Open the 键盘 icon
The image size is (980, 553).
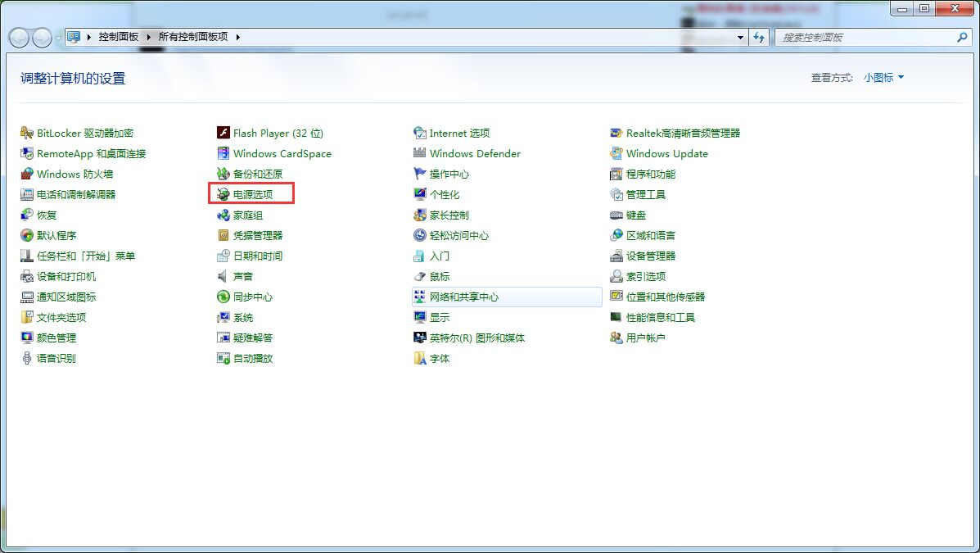pos(616,215)
